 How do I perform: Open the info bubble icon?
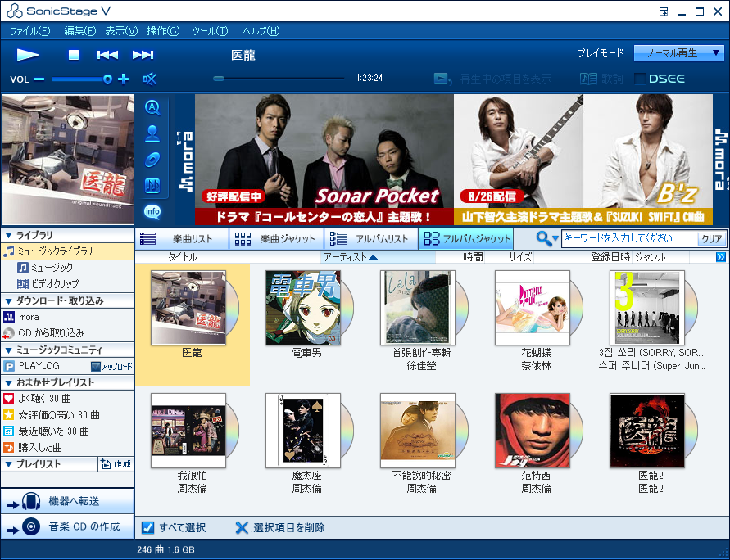[152, 212]
